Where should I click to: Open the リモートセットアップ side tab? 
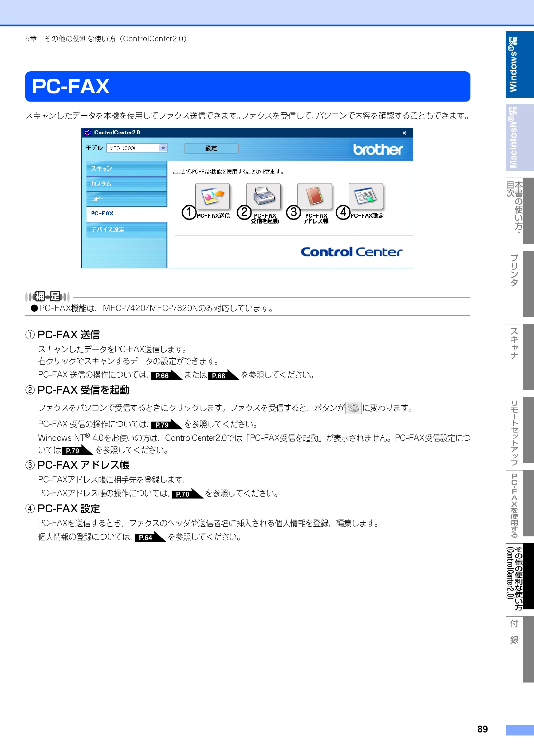tap(520, 430)
